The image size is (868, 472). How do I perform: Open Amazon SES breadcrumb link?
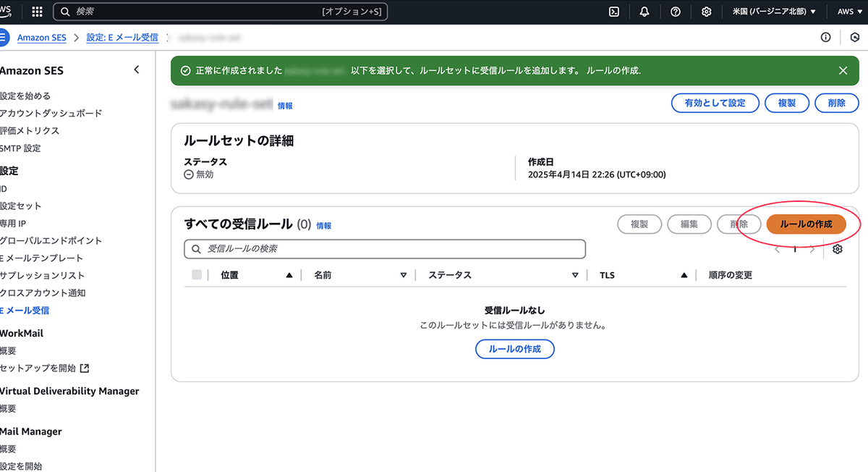tap(42, 37)
